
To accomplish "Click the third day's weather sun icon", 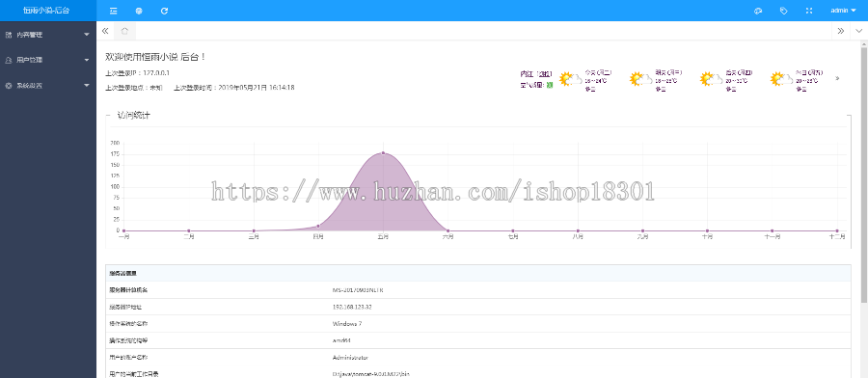I will click(x=711, y=79).
